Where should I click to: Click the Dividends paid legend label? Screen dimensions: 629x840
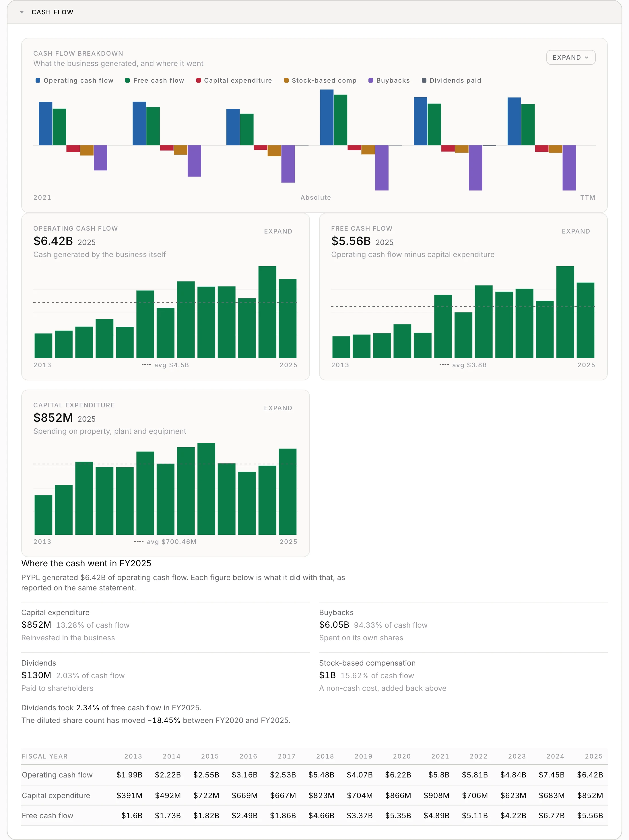[455, 81]
